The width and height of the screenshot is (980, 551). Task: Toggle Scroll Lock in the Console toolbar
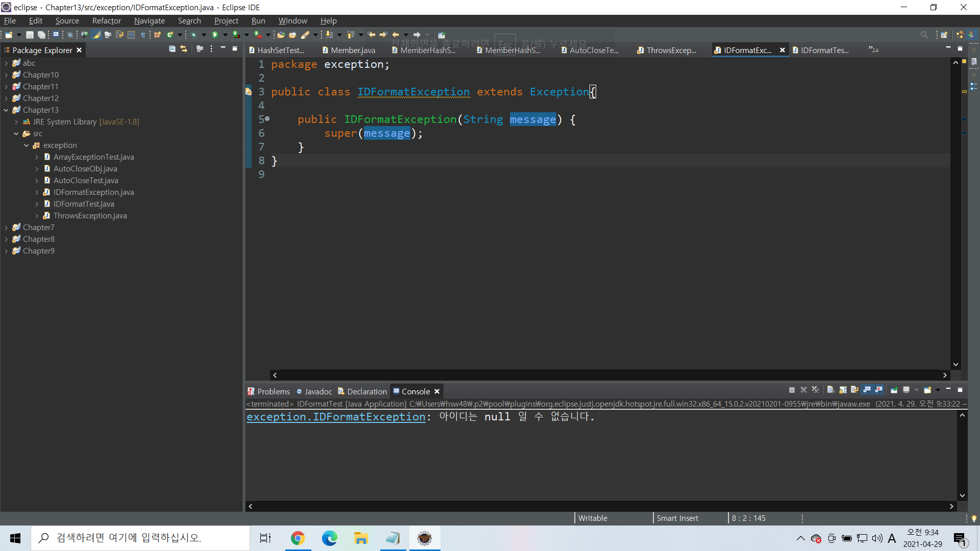click(843, 390)
